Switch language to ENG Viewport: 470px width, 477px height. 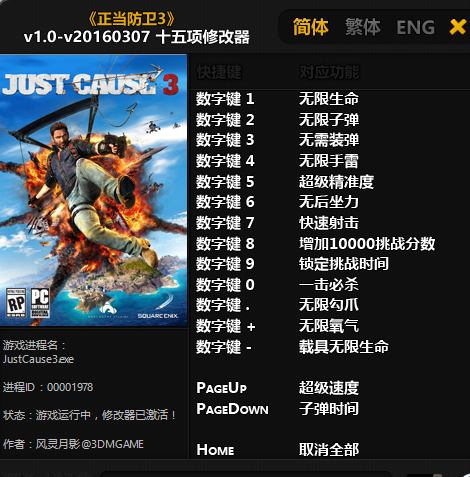click(416, 27)
